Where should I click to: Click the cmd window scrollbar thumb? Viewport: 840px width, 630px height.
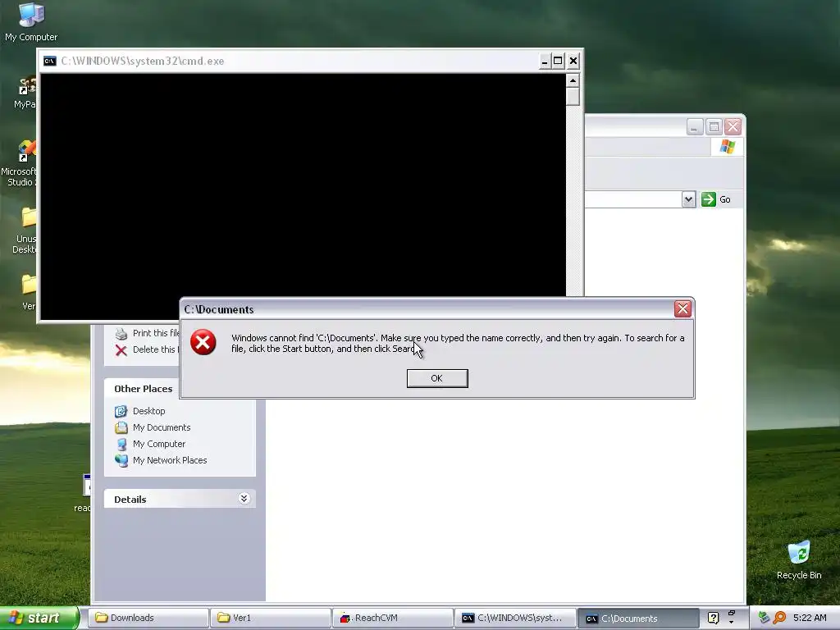(573, 97)
